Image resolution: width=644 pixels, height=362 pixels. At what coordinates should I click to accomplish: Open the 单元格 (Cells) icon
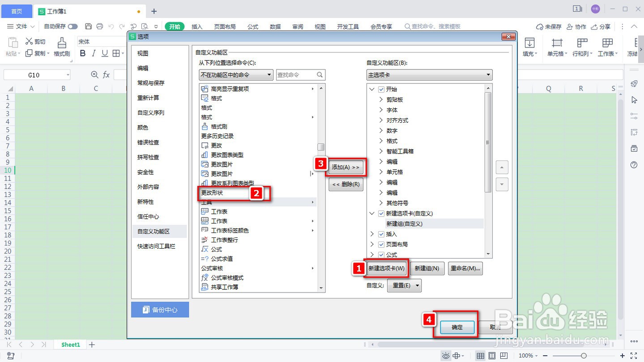click(x=556, y=46)
